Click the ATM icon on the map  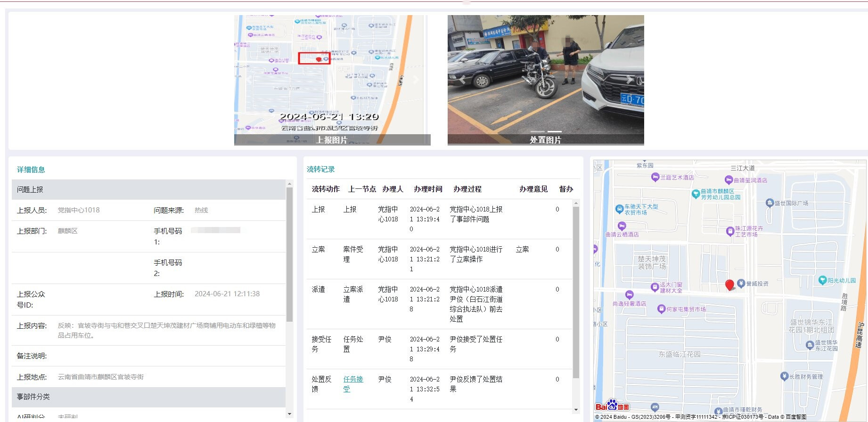tap(655, 407)
